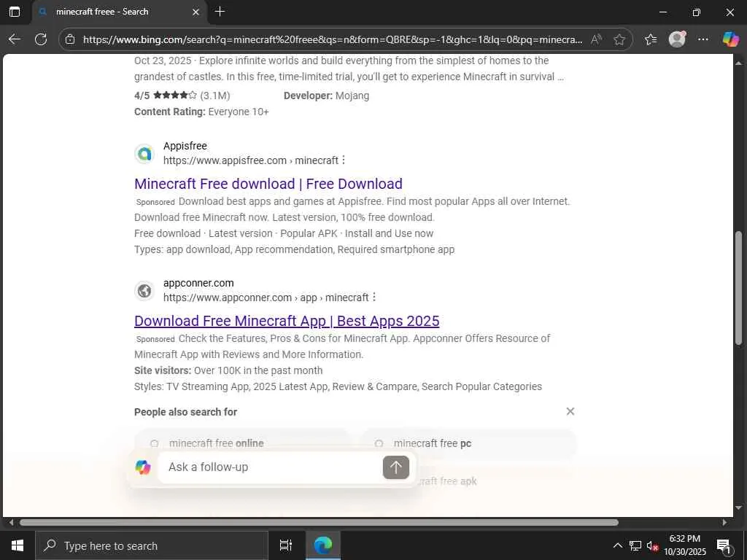The height and width of the screenshot is (560, 747).
Task: Click the appconner.com site name text
Action: pos(198,283)
